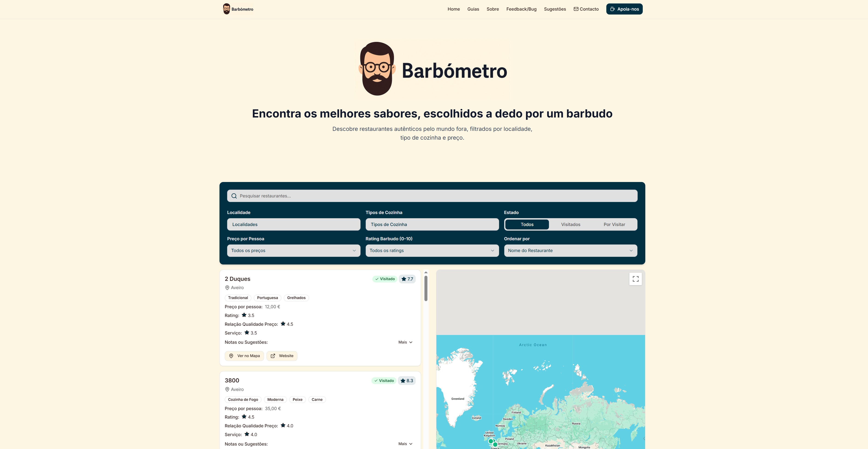The image size is (868, 449).
Task: Click the coffee cup Apoia-nos button
Action: point(624,9)
